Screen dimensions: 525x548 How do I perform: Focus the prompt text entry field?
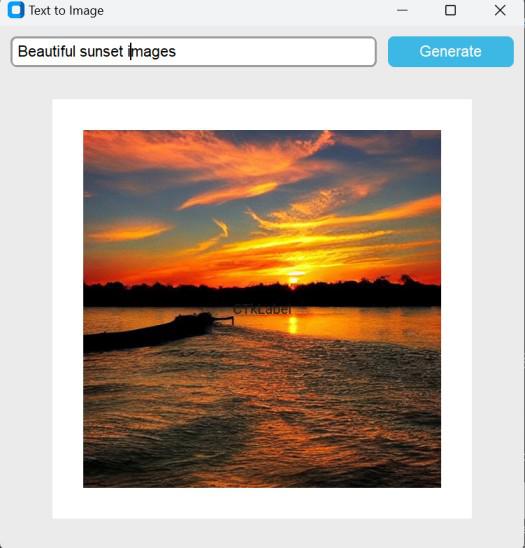(x=194, y=51)
